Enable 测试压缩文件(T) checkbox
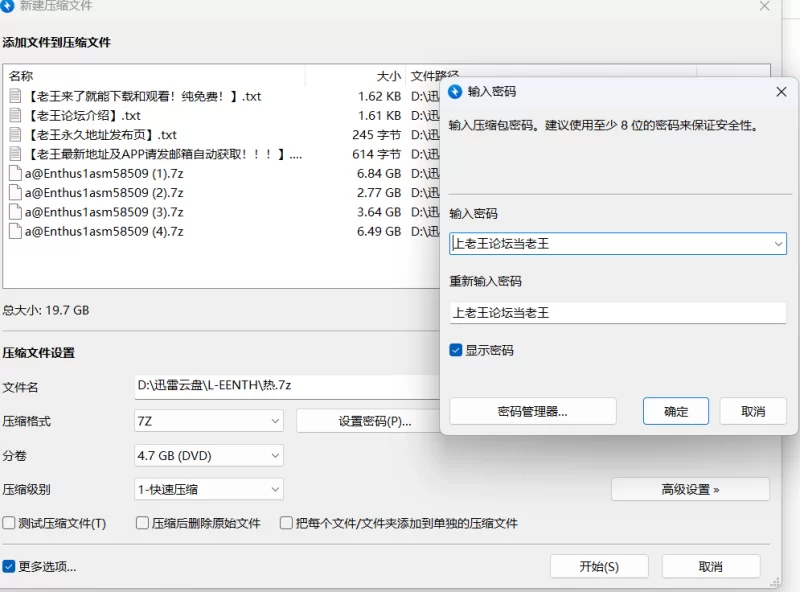This screenshot has height=592, width=800. (x=9, y=523)
